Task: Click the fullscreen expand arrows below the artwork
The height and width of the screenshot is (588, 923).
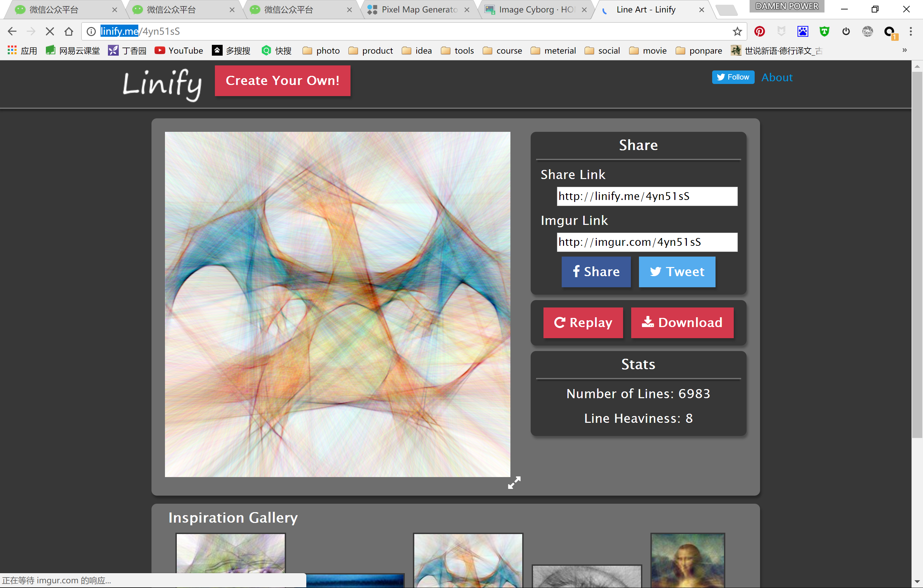Action: 514,483
